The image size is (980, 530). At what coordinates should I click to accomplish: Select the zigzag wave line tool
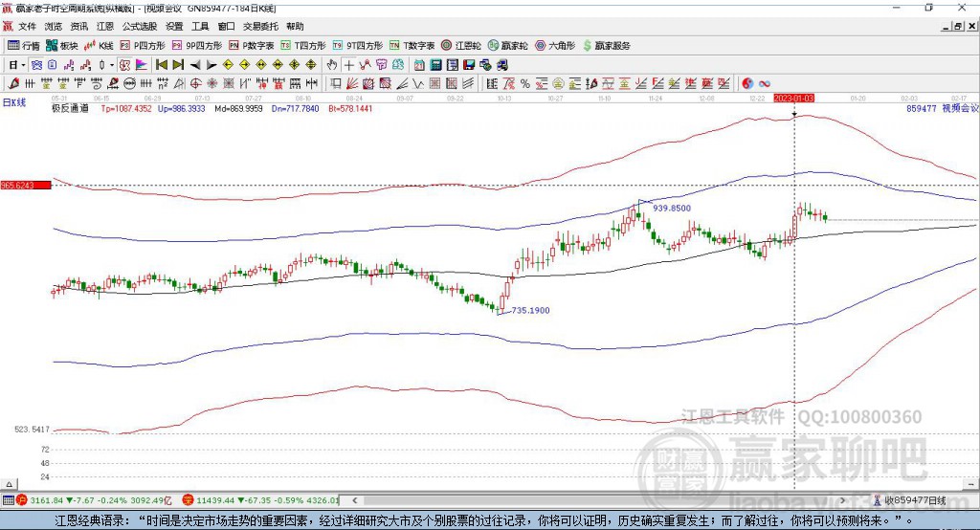point(418,84)
